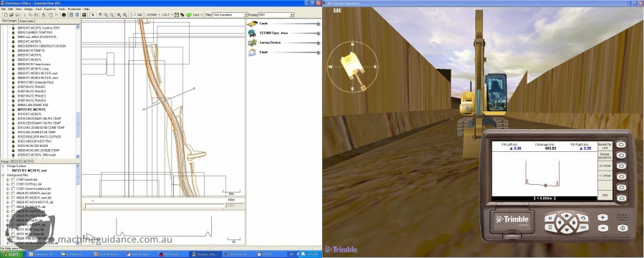Click the Trimble escape back-arrow key
This screenshot has height=258, width=644.
(583, 218)
